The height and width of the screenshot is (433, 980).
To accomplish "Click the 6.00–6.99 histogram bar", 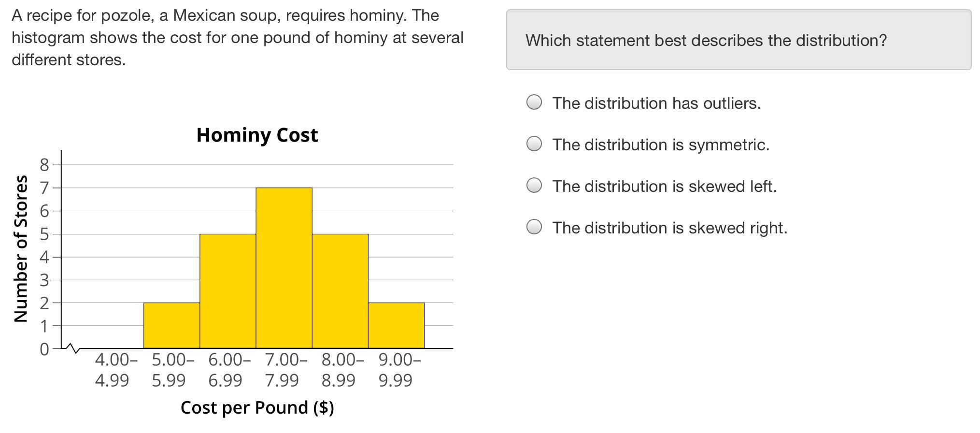I will pos(228,291).
